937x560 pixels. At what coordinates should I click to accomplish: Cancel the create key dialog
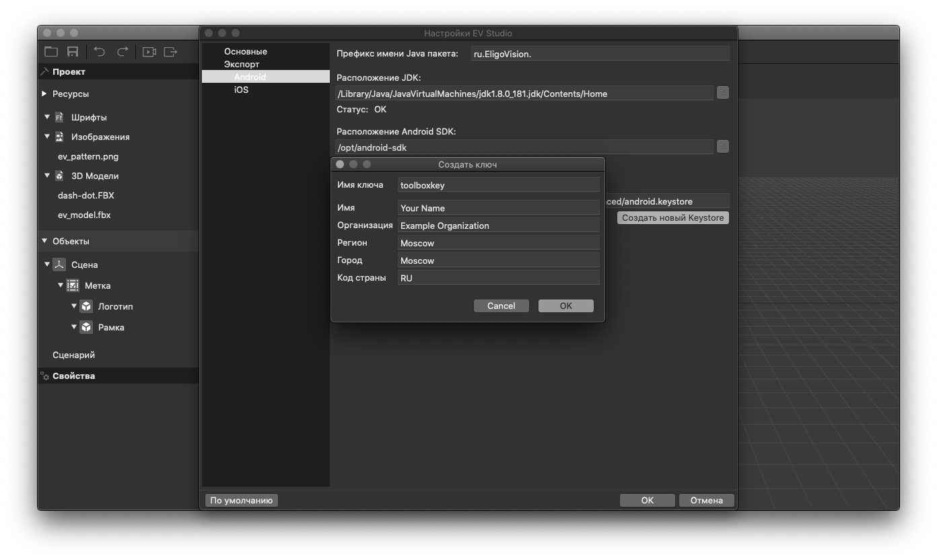[501, 306]
